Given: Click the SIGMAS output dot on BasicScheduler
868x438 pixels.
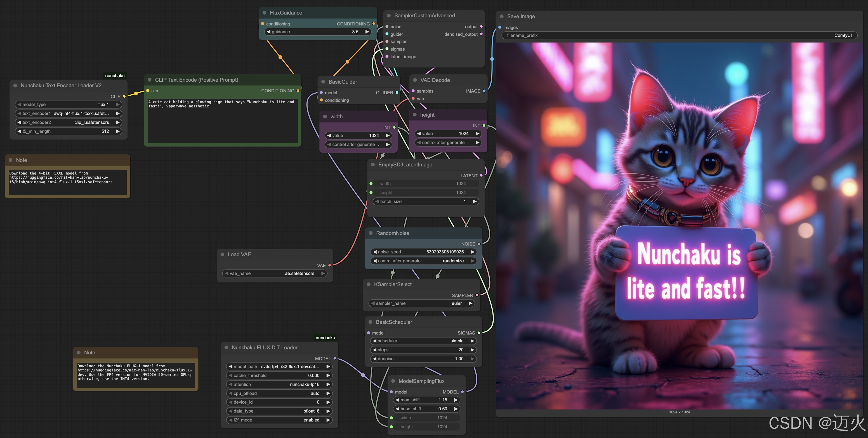Looking at the screenshot, I should click(x=479, y=333).
